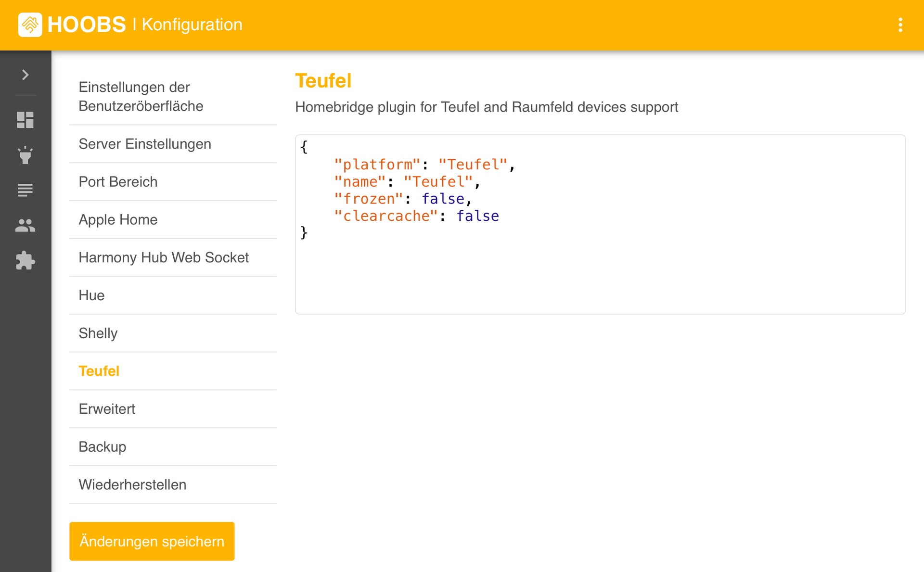Click the Homebridge plugin description text
The height and width of the screenshot is (572, 924).
(x=487, y=107)
